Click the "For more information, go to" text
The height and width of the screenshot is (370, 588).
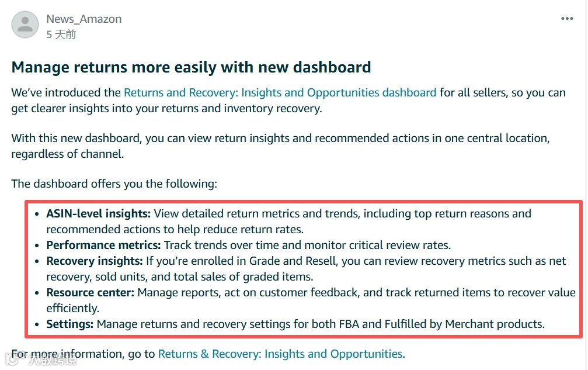pyautogui.click(x=83, y=354)
